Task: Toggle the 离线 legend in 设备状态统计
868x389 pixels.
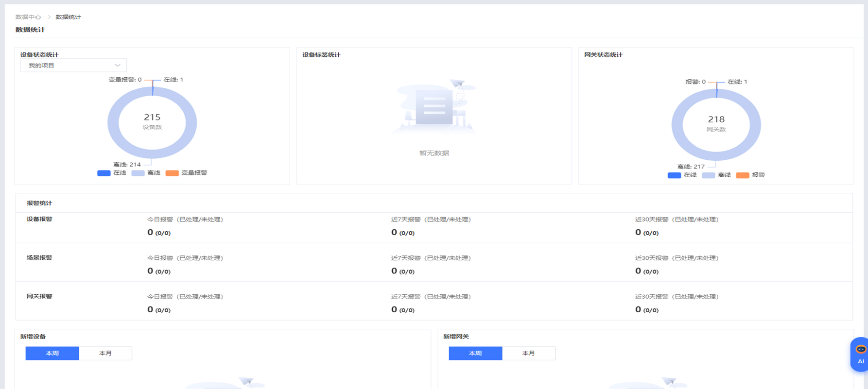Action: [146, 173]
